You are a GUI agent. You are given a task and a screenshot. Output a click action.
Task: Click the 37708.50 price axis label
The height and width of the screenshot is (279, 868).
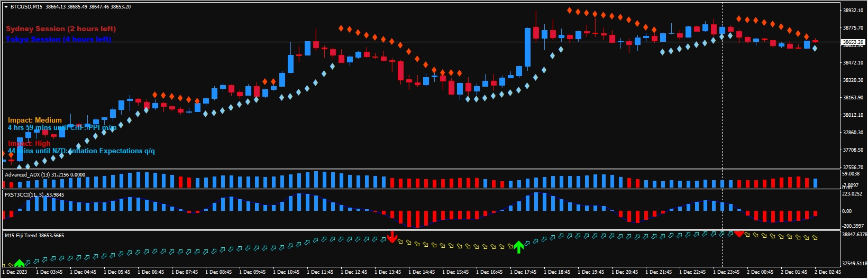coord(853,150)
